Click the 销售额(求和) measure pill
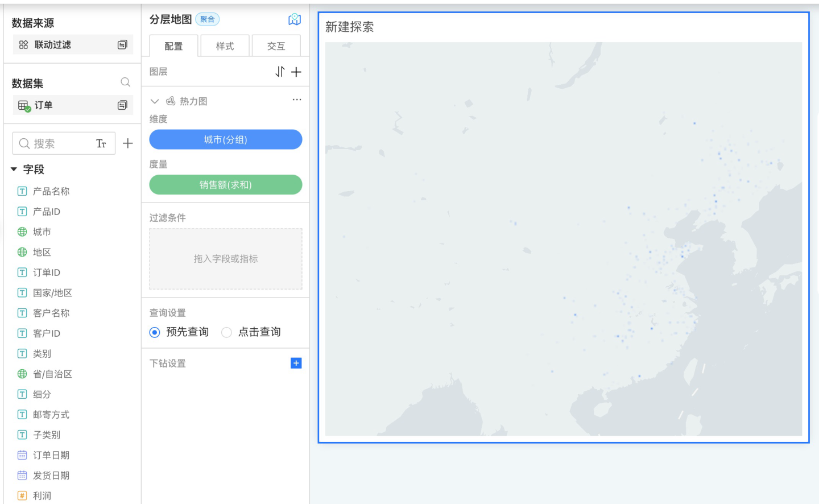The height and width of the screenshot is (504, 819). 225,185
